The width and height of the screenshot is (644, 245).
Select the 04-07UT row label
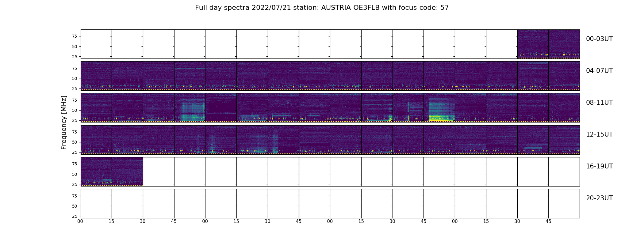coord(599,71)
